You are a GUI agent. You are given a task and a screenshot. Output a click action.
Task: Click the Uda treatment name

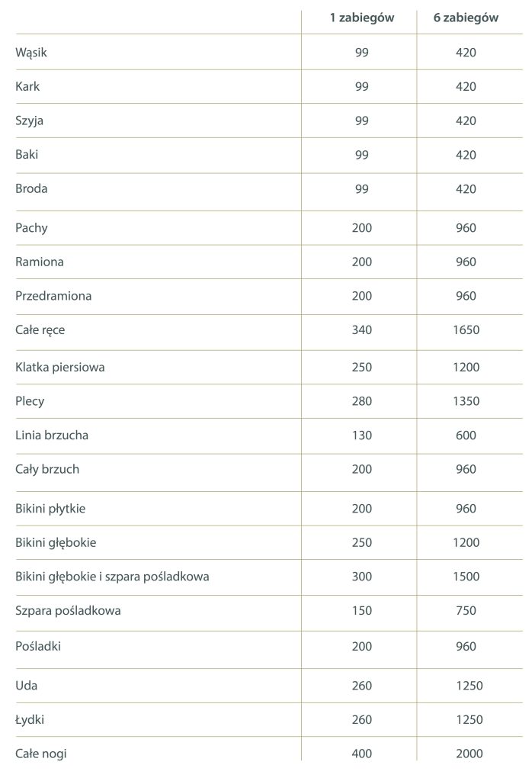(x=26, y=686)
